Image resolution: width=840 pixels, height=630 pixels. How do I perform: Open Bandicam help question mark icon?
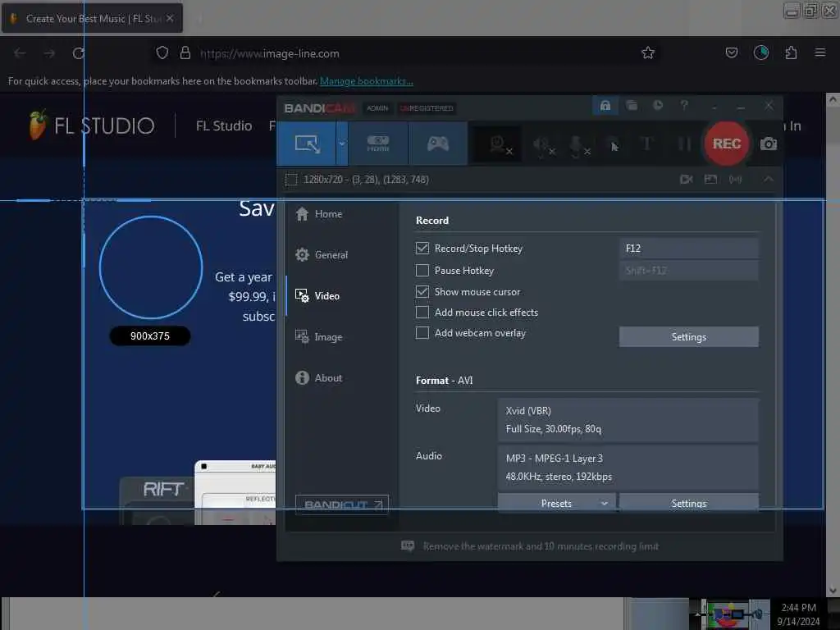[684, 106]
